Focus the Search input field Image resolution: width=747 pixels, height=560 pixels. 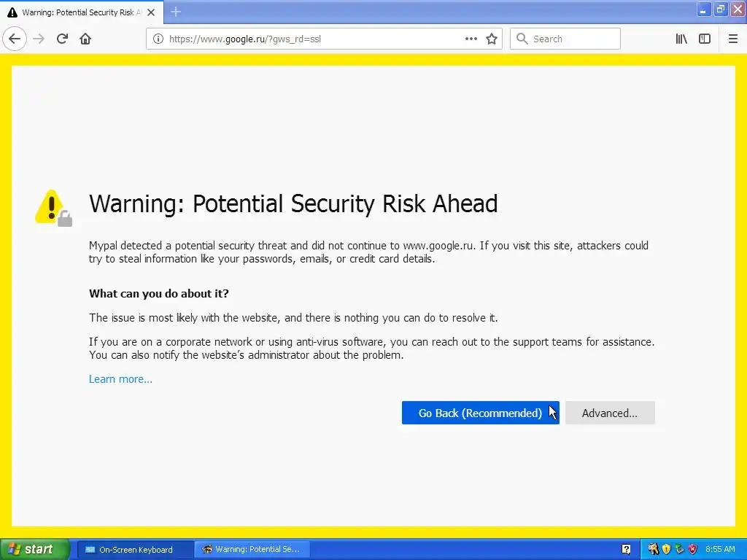565,39
